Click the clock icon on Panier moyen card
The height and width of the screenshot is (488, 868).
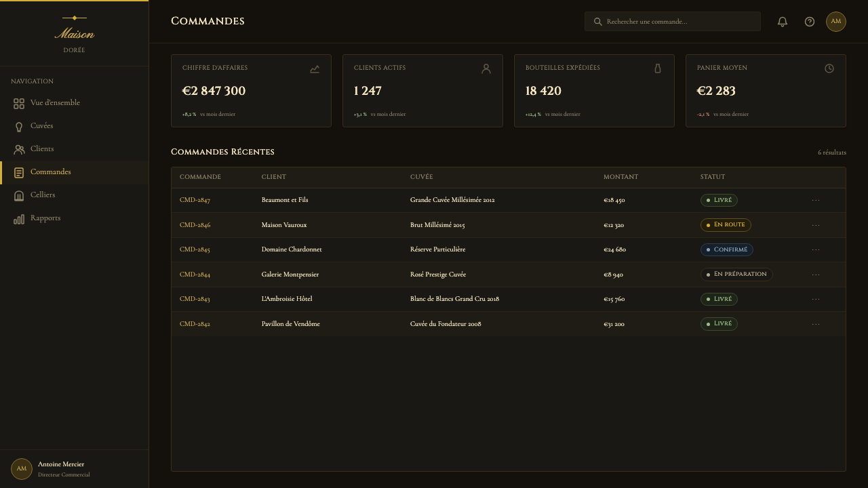829,69
